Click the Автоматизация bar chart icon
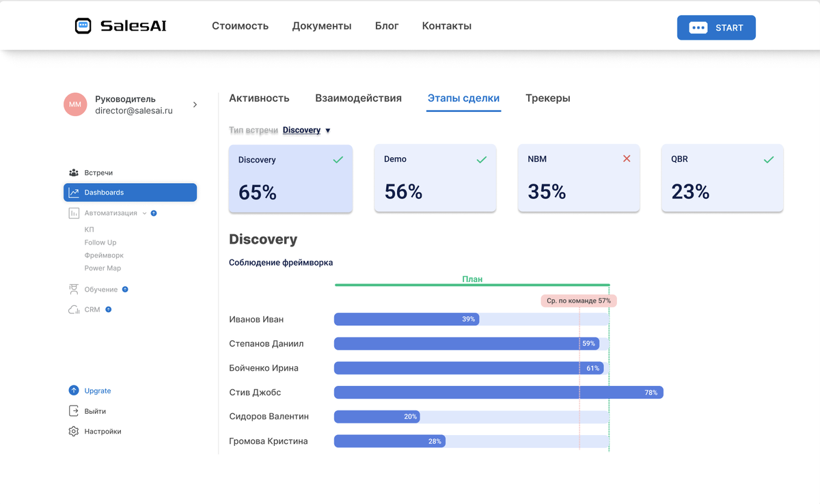 tap(74, 213)
